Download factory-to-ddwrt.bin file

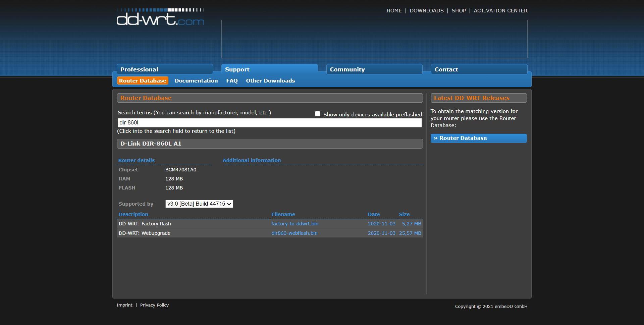(x=295, y=224)
